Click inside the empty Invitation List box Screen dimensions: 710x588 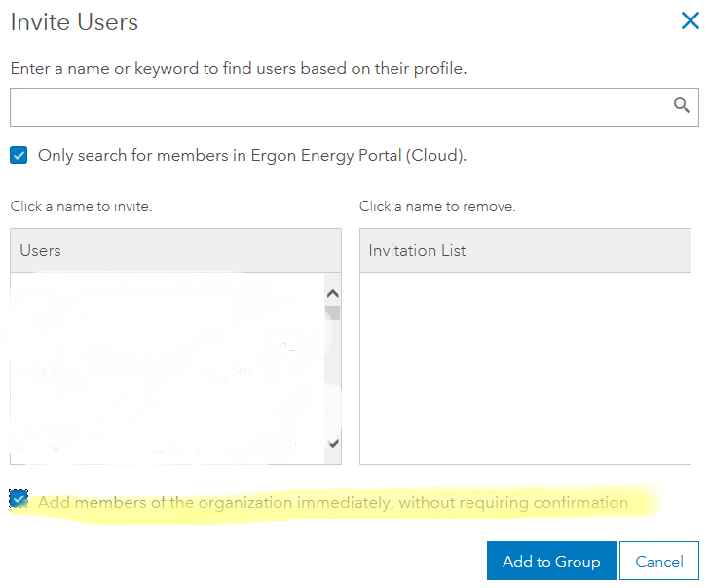coord(525,368)
